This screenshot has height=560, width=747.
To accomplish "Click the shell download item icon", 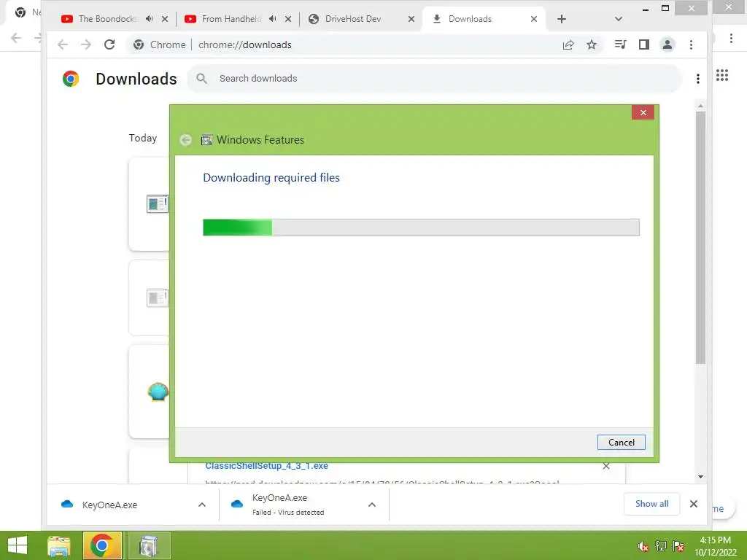I will point(158,392).
